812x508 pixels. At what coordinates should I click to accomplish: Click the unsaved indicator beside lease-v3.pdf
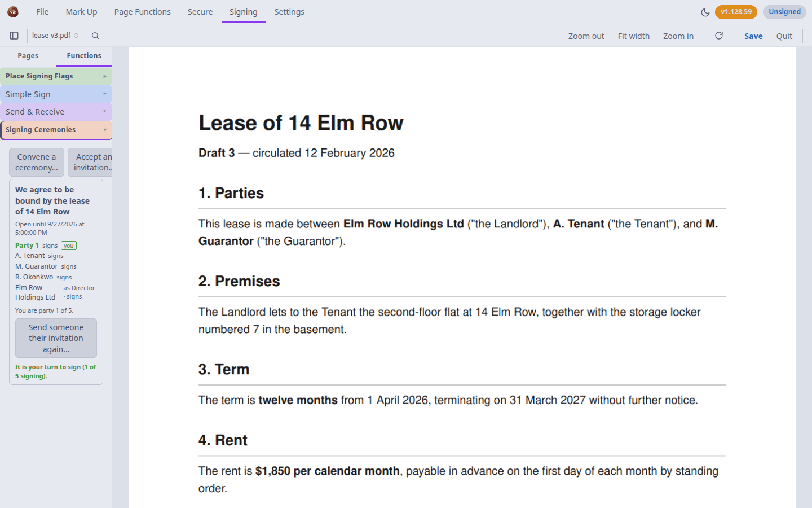coord(76,36)
